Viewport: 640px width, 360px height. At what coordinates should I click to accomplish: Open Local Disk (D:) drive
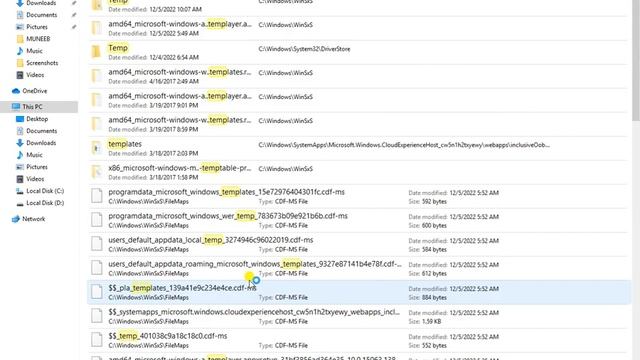(45, 203)
